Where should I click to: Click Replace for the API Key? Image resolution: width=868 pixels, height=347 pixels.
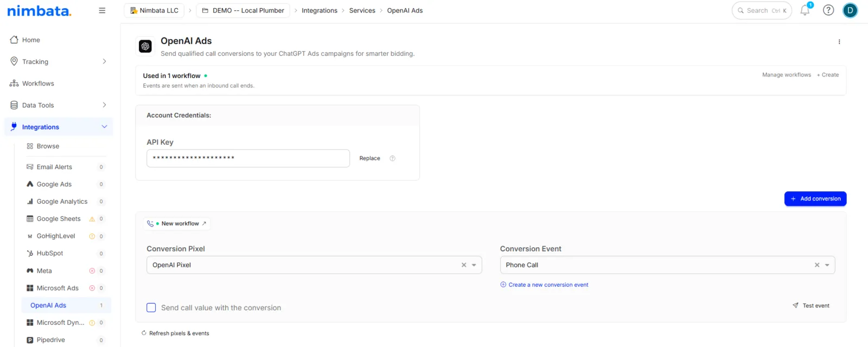[369, 158]
